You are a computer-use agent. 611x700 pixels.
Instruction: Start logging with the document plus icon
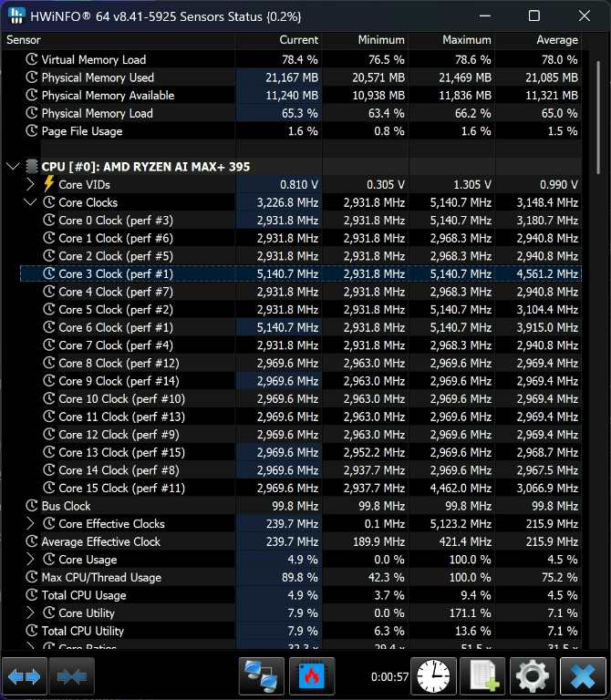click(x=483, y=676)
